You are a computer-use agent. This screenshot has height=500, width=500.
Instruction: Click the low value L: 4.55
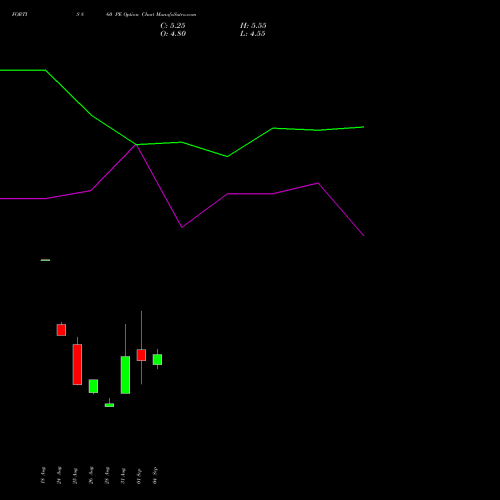[x=253, y=34]
